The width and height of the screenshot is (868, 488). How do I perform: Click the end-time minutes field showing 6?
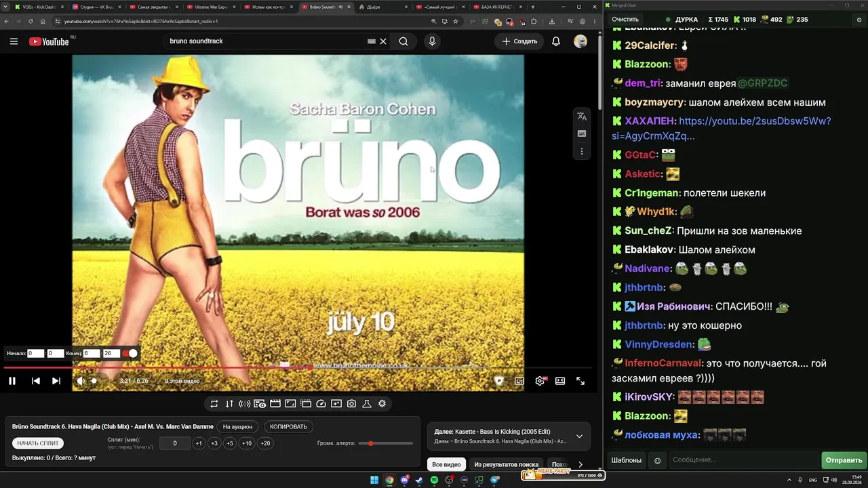click(x=92, y=353)
